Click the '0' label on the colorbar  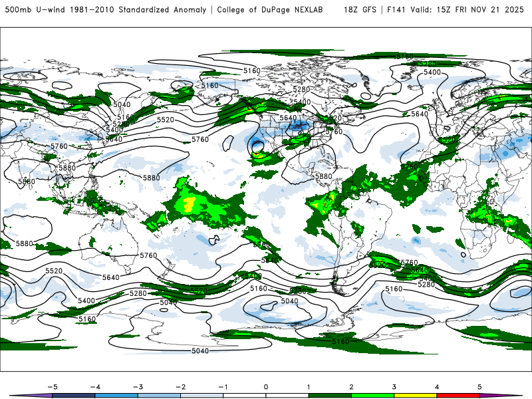[265, 387]
